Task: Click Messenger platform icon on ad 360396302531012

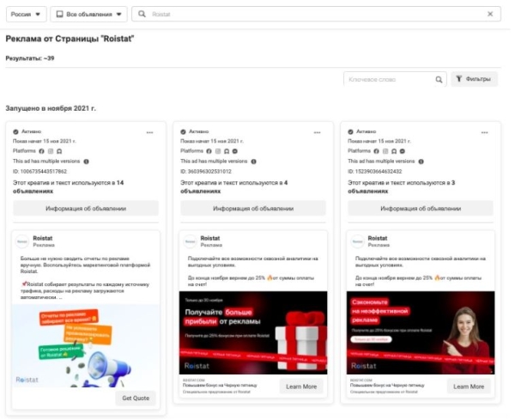Action: coord(235,151)
